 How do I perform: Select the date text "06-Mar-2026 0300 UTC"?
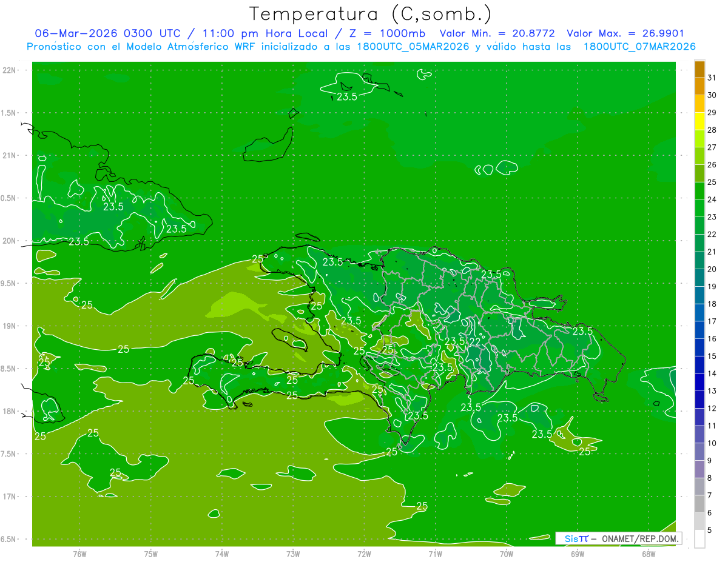(107, 33)
